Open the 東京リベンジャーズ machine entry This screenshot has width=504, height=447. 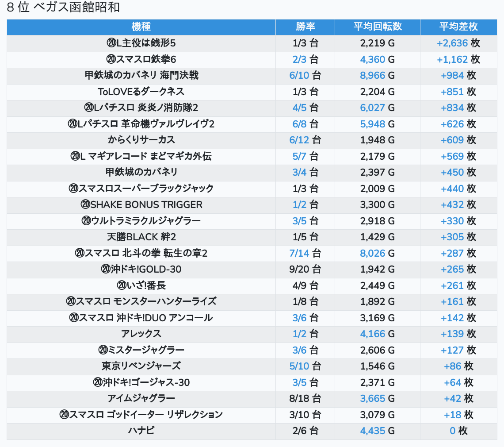(x=141, y=366)
